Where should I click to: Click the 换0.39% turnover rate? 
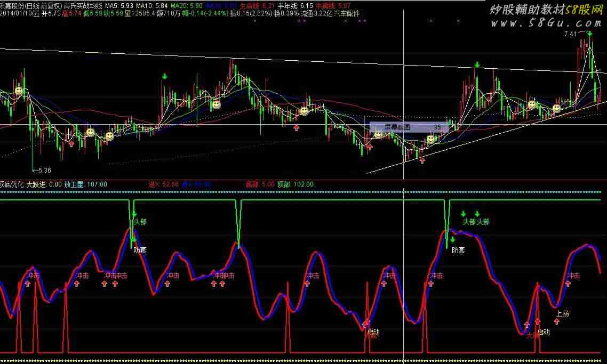pyautogui.click(x=286, y=13)
